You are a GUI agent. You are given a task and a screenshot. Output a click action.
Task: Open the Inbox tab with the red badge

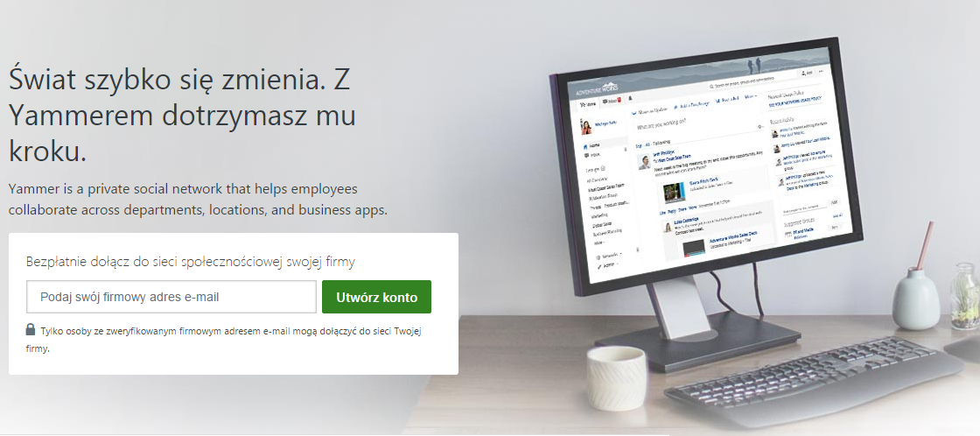point(612,101)
